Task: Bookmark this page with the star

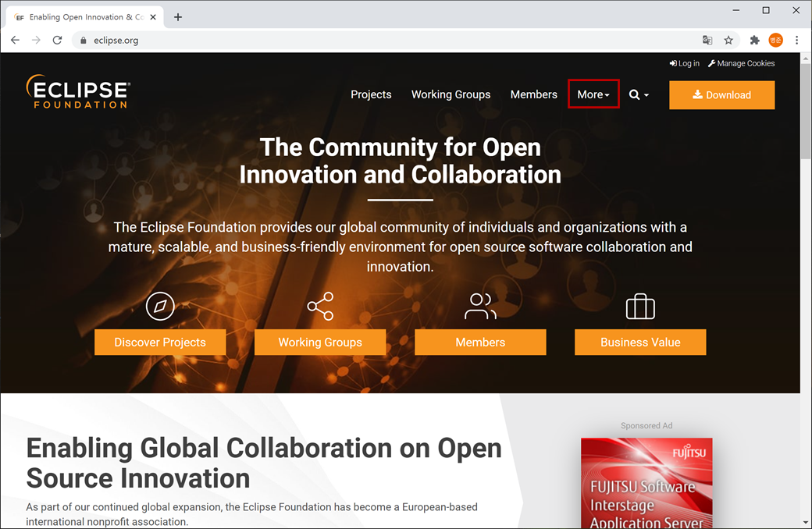Action: [728, 40]
